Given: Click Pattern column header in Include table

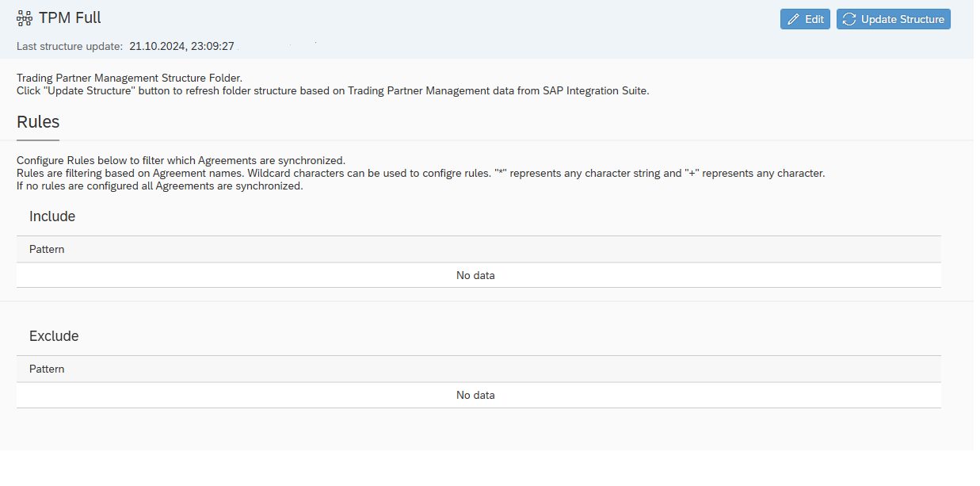Looking at the screenshot, I should 47,249.
